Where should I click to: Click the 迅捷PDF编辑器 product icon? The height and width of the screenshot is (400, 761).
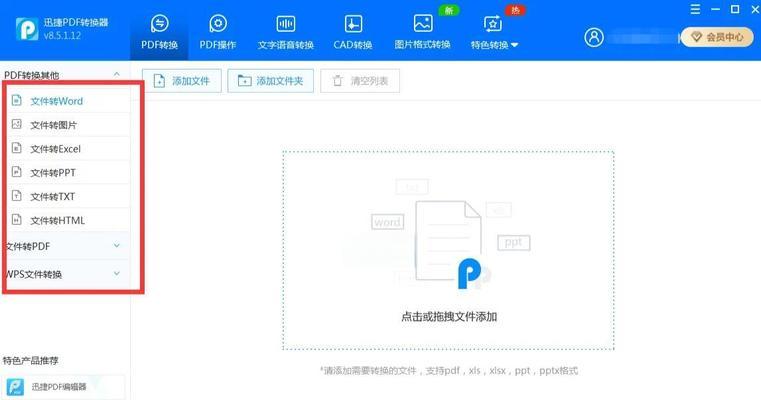15,387
